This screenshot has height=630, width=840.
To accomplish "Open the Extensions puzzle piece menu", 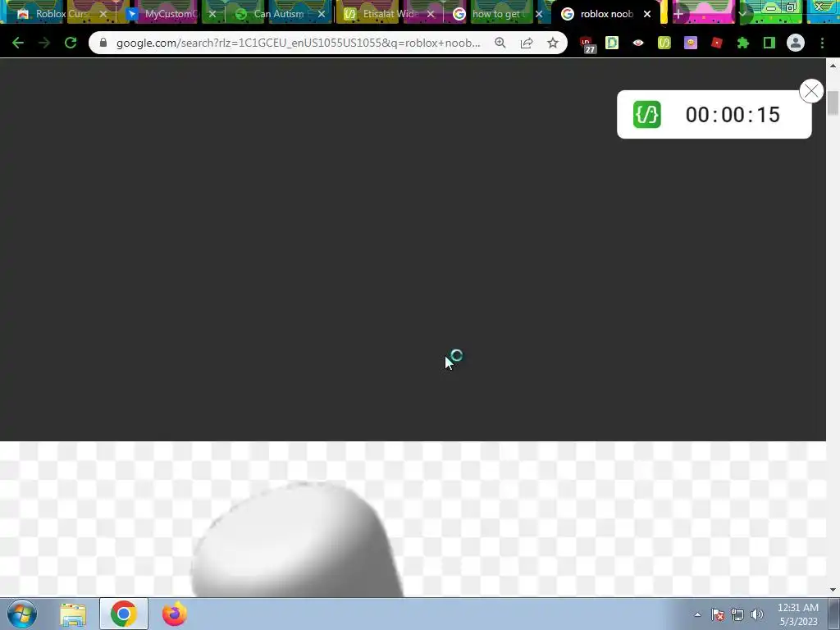I will coord(743,43).
